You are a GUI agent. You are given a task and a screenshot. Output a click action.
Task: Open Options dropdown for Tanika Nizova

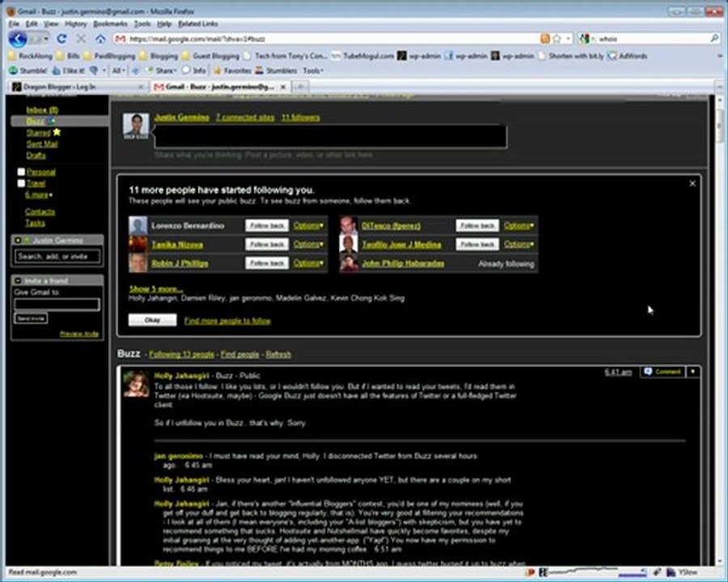(308, 244)
